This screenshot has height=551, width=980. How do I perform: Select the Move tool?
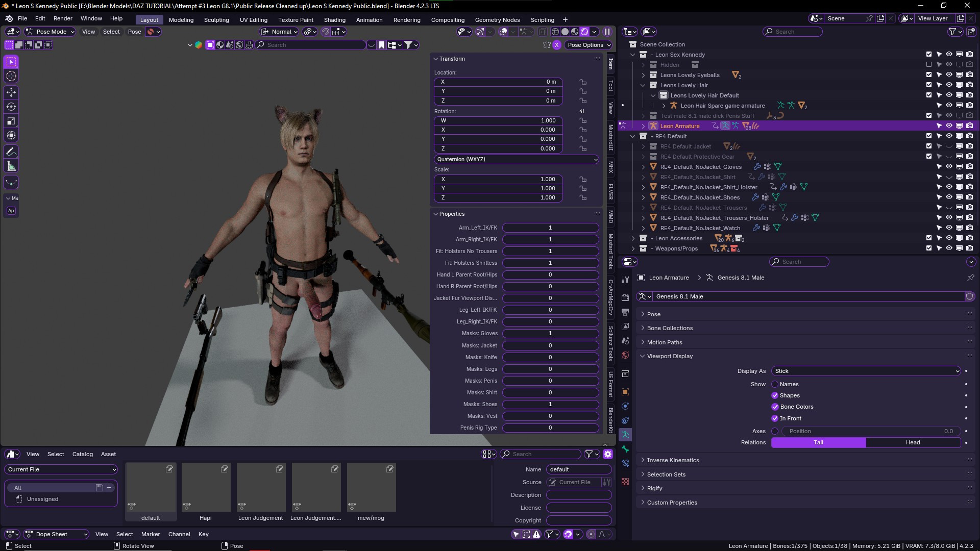[x=11, y=92]
